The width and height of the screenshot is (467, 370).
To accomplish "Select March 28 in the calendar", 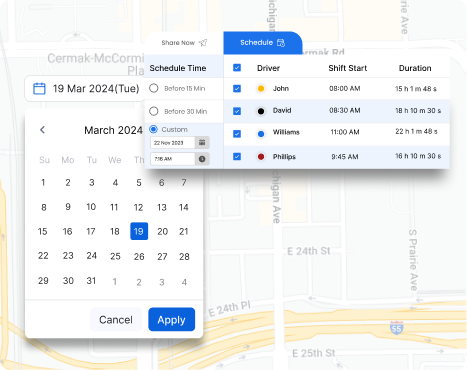I will tap(184, 256).
